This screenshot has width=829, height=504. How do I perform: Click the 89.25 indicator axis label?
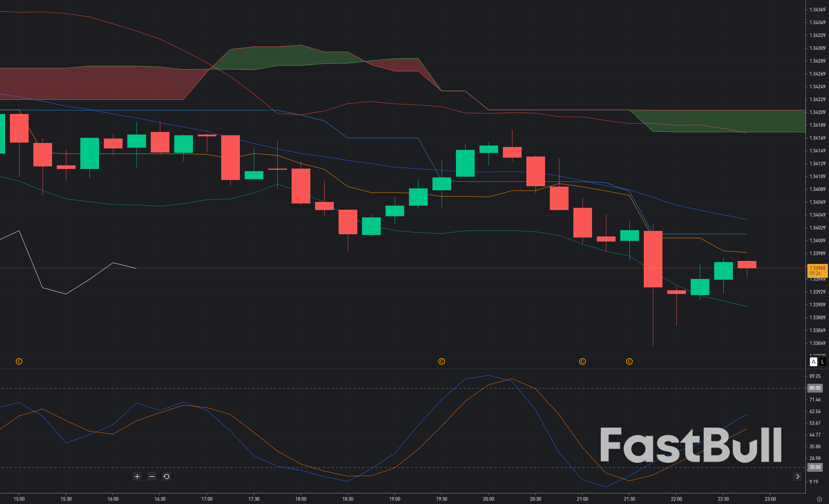pos(815,376)
